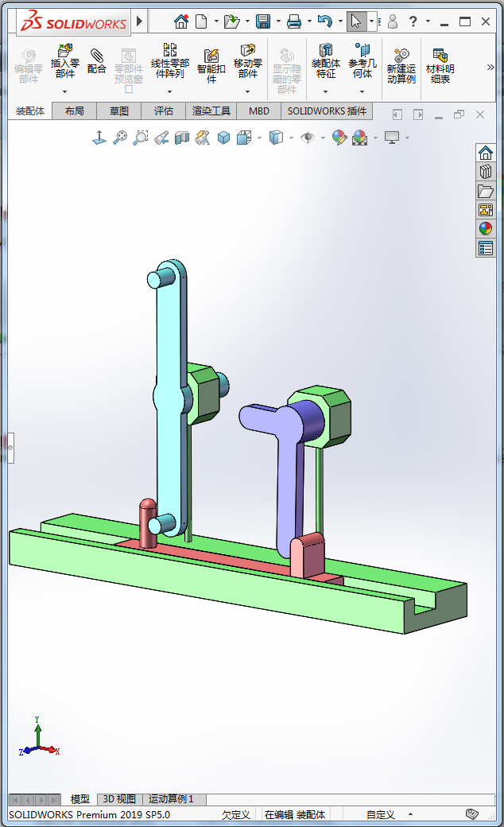The image size is (504, 827).
Task: Open Custom Properties in task pane
Action: pos(486,248)
